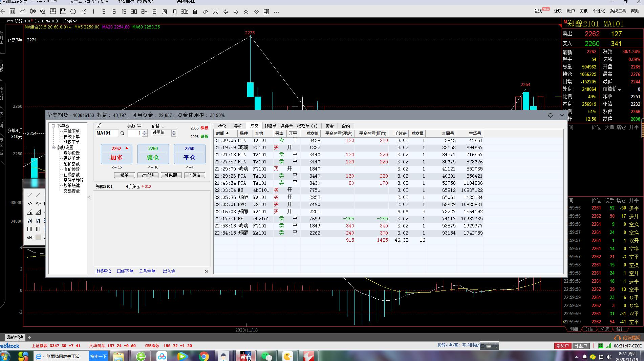Select the ABC text annotation tool

click(x=30, y=238)
